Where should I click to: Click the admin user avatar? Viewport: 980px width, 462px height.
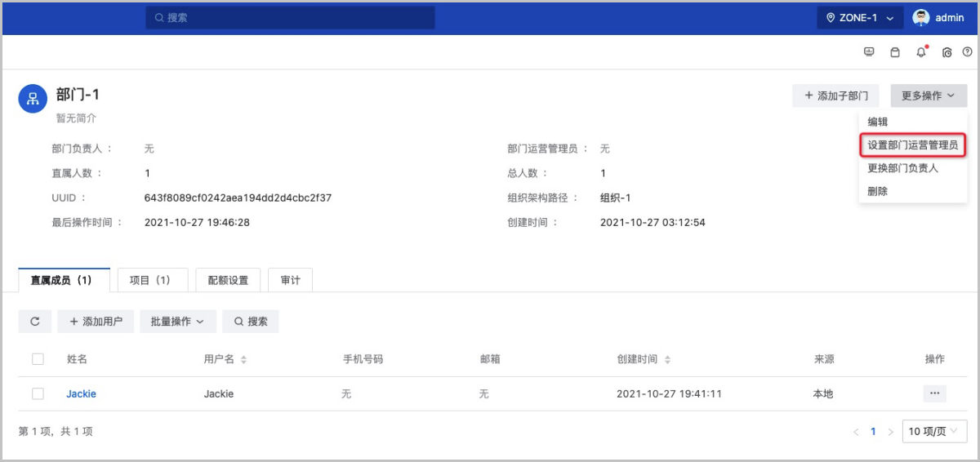(921, 17)
